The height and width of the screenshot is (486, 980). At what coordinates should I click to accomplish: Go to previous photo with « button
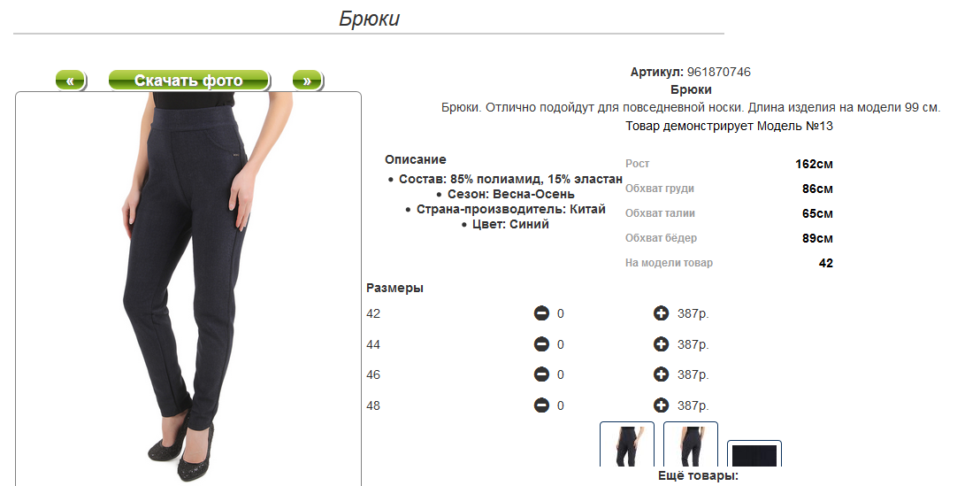pos(71,81)
